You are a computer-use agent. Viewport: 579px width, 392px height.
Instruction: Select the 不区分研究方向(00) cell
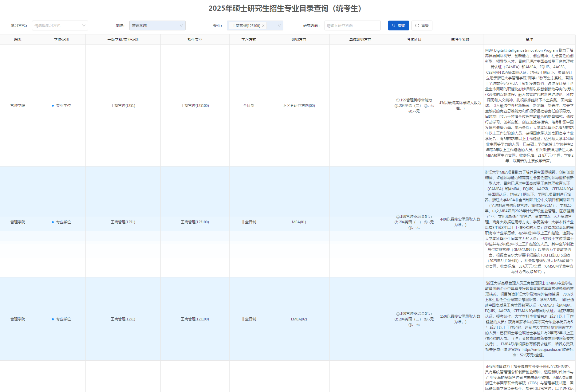[x=299, y=106]
